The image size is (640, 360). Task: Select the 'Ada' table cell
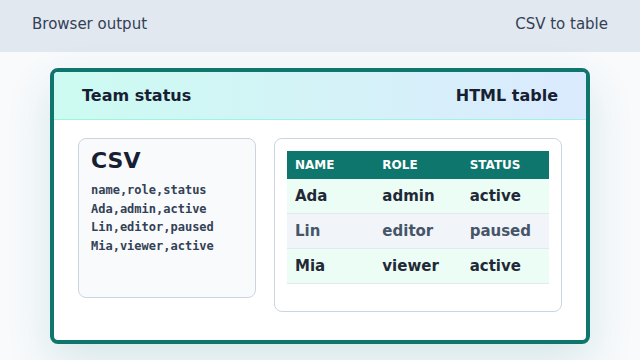click(x=331, y=196)
